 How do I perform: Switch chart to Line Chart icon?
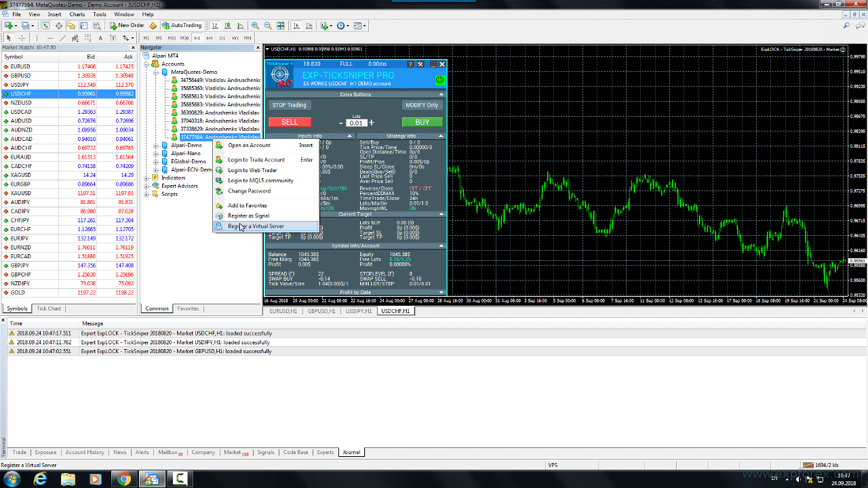click(241, 25)
